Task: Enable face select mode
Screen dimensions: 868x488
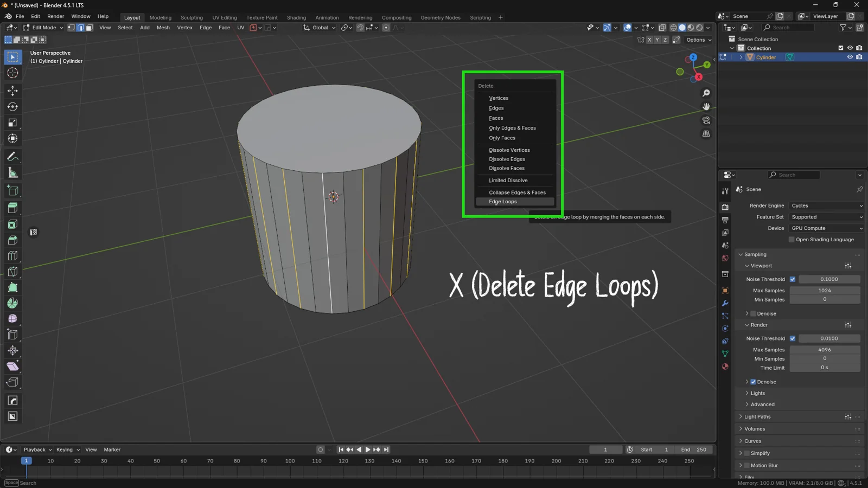Action: (x=89, y=28)
